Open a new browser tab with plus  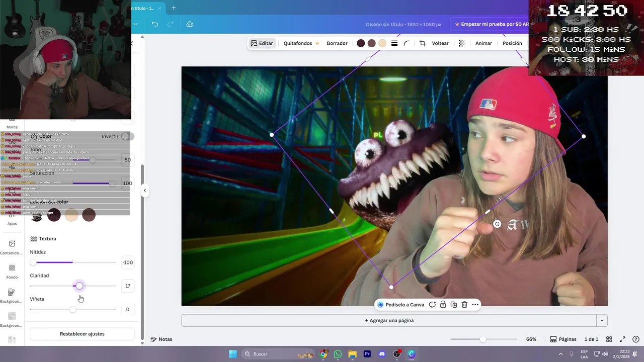click(x=174, y=8)
